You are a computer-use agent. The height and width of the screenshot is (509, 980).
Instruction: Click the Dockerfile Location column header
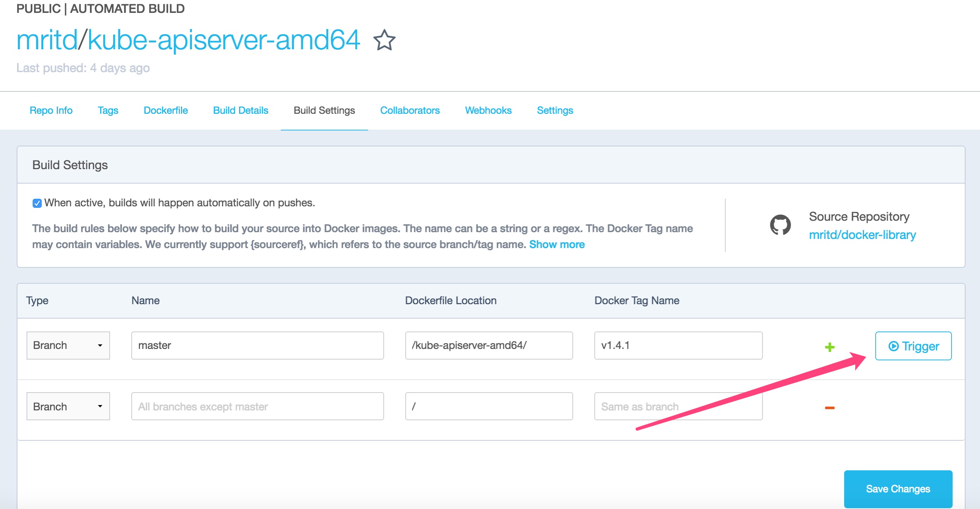(x=450, y=300)
